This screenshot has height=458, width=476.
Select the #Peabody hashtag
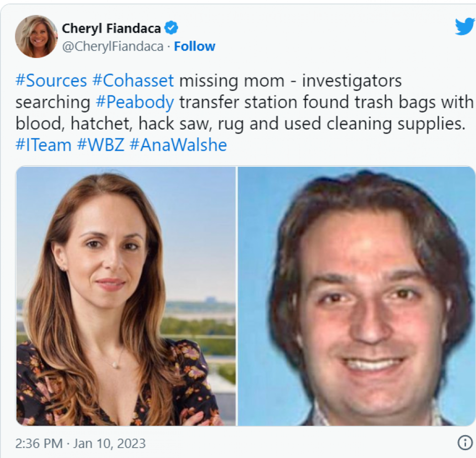click(135, 102)
